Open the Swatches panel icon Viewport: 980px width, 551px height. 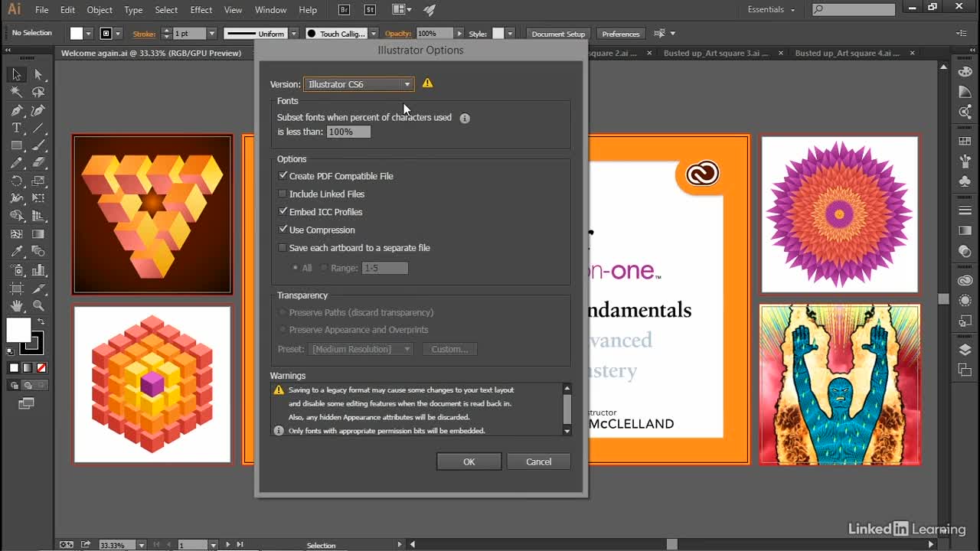click(x=965, y=142)
